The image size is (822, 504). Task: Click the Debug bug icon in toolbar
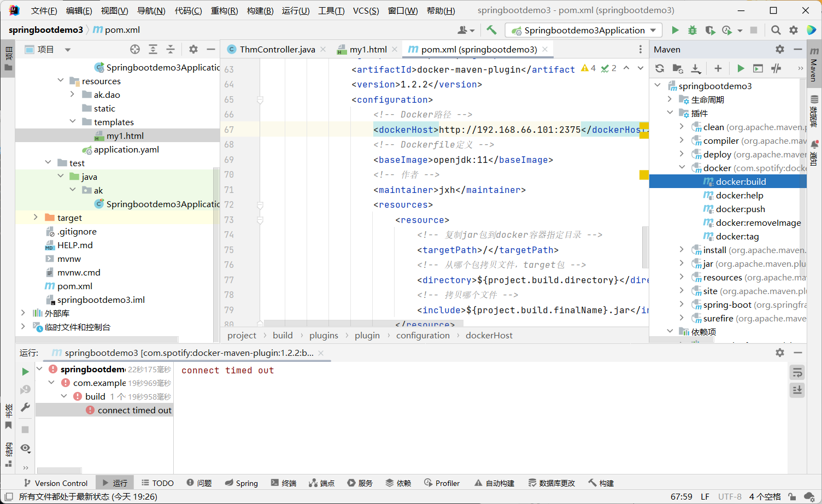[692, 30]
